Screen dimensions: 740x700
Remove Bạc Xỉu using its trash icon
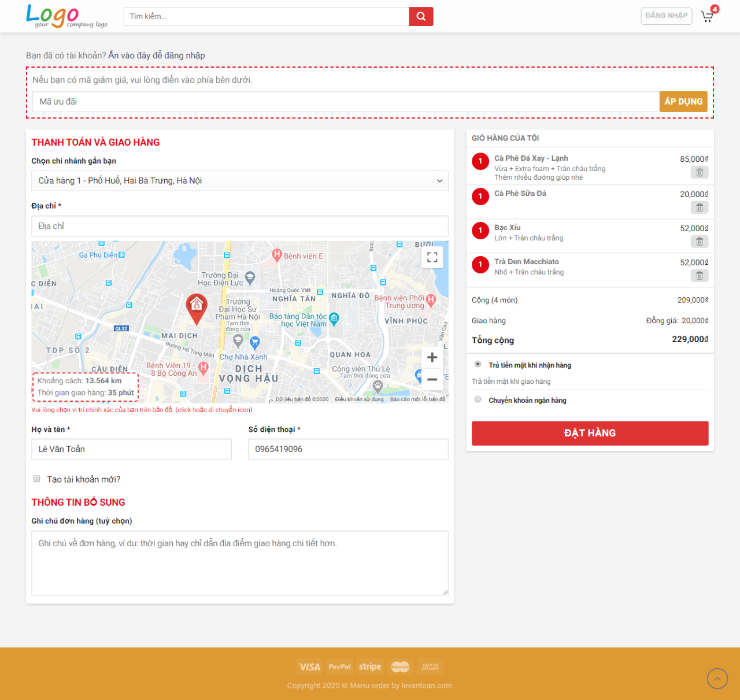(699, 242)
